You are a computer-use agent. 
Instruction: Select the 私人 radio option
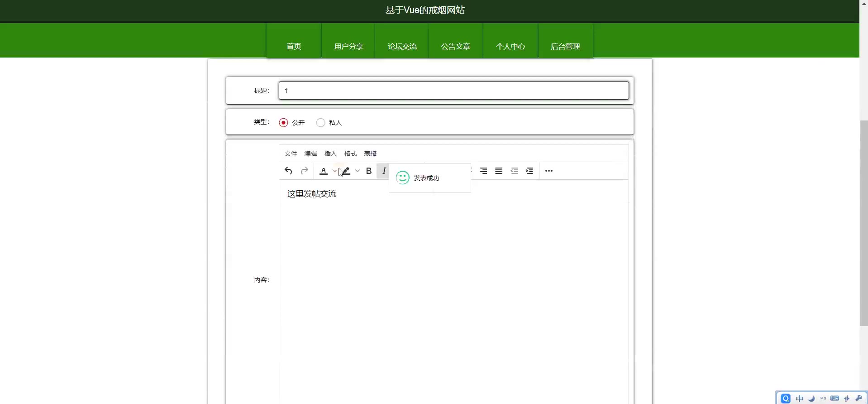pyautogui.click(x=321, y=123)
